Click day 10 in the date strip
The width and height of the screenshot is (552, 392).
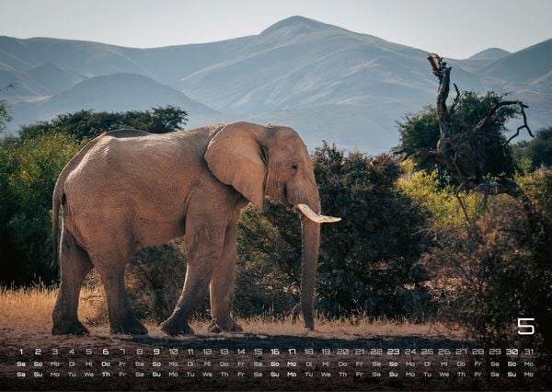[173, 352]
